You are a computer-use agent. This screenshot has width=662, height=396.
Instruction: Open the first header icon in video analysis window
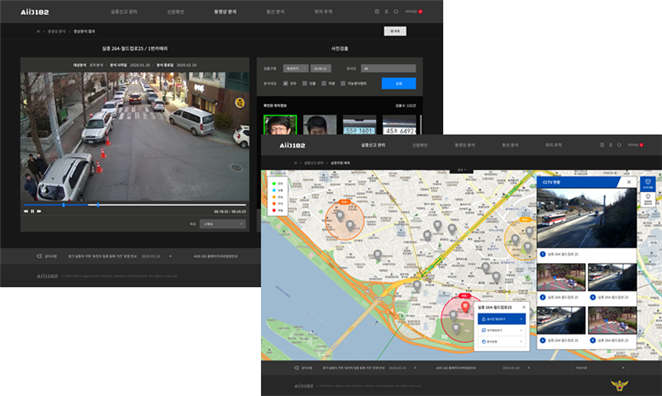[x=377, y=12]
